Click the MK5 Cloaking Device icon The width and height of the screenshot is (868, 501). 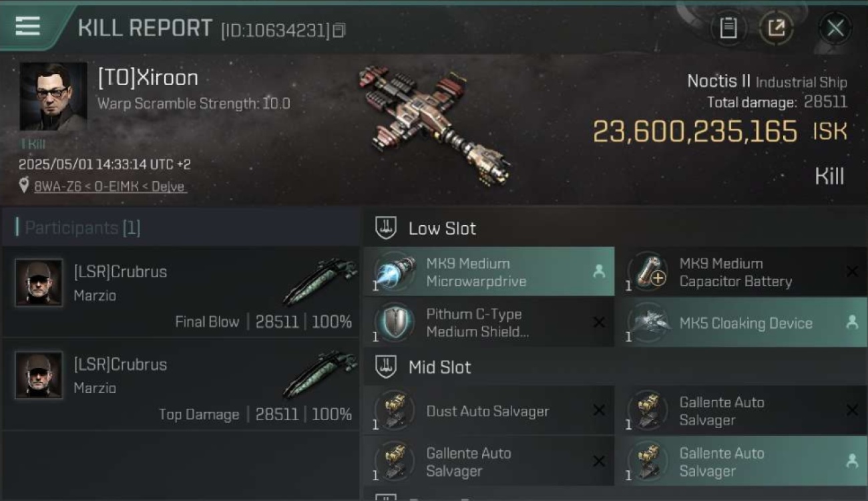coord(648,323)
